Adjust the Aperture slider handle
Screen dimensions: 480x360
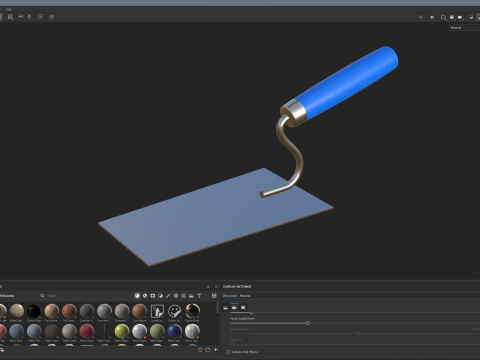coord(232,344)
